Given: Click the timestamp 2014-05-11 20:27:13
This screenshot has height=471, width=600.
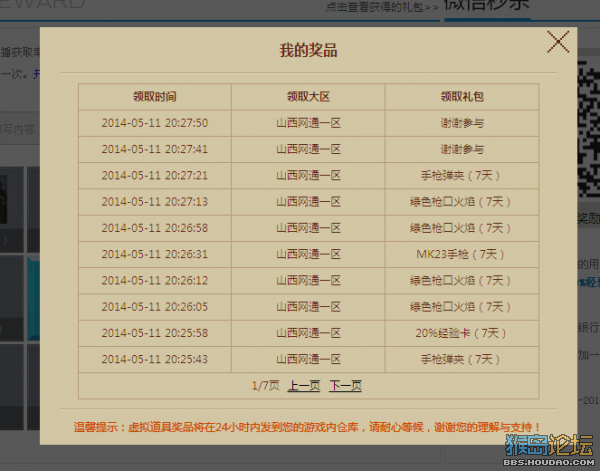Looking at the screenshot, I should (155, 201).
